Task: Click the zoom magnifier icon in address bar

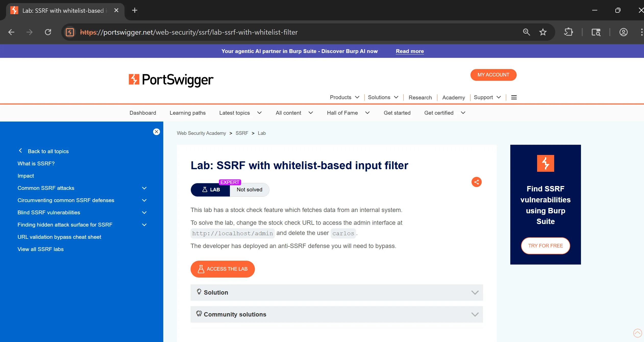Action: [x=526, y=32]
